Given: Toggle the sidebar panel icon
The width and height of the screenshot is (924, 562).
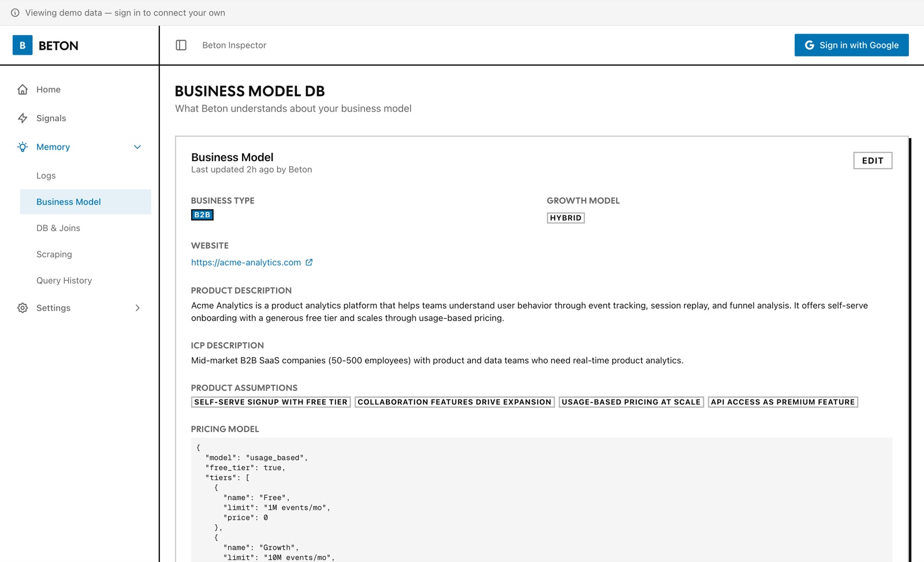Looking at the screenshot, I should tap(181, 45).
